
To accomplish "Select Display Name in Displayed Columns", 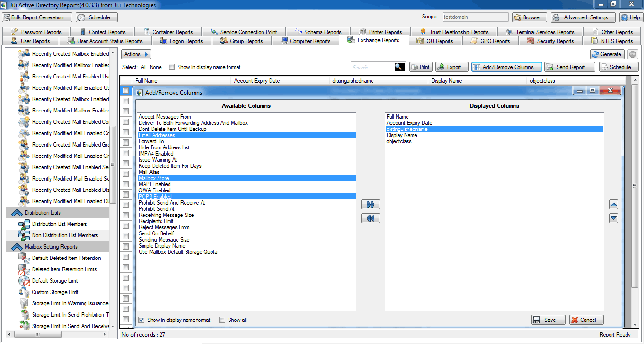I will pos(494,135).
